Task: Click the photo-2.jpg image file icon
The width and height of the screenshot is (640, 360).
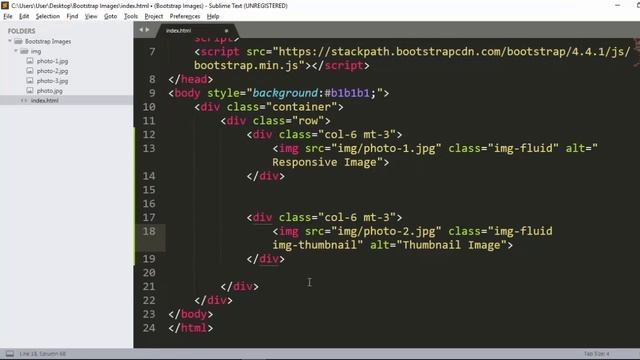Action: click(30, 71)
